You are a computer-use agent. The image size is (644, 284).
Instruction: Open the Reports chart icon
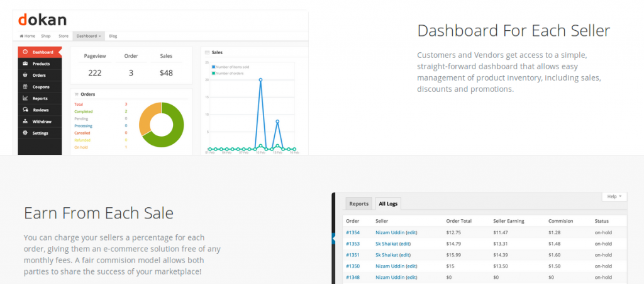click(x=25, y=98)
